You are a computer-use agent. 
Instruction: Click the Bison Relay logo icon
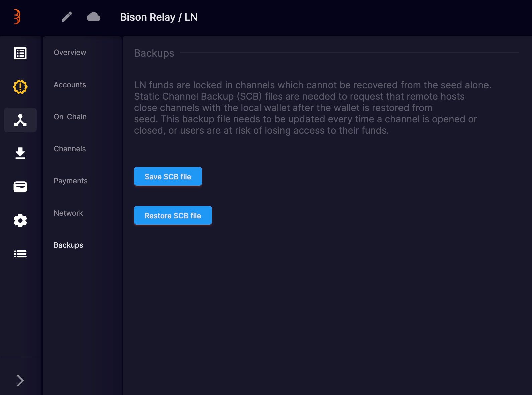[17, 17]
